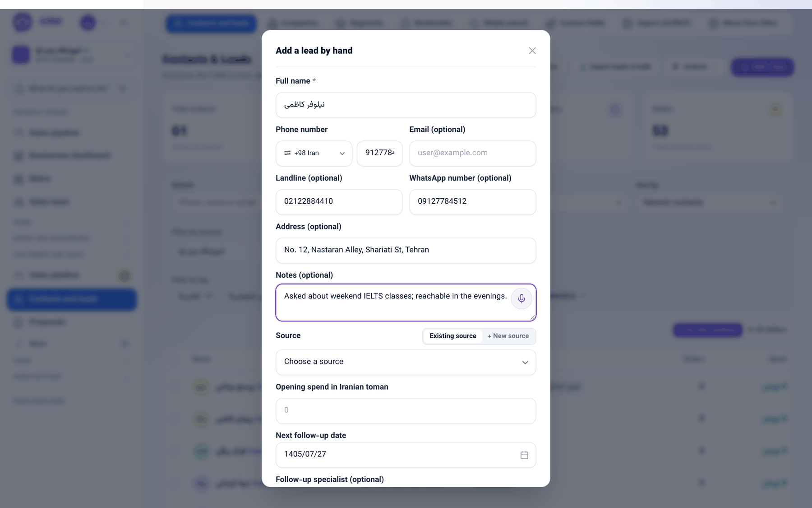Focus the Landline number field
Screen dimensions: 812x508
click(x=339, y=202)
